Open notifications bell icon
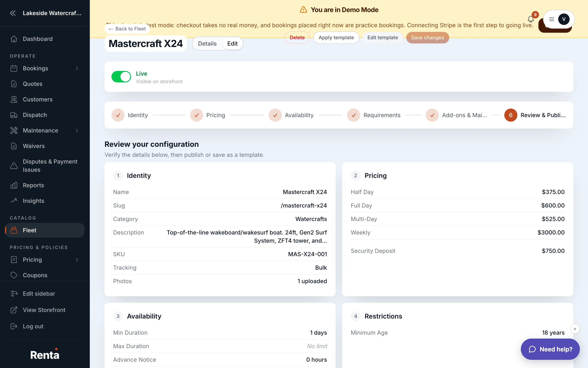The image size is (588, 368). click(531, 19)
